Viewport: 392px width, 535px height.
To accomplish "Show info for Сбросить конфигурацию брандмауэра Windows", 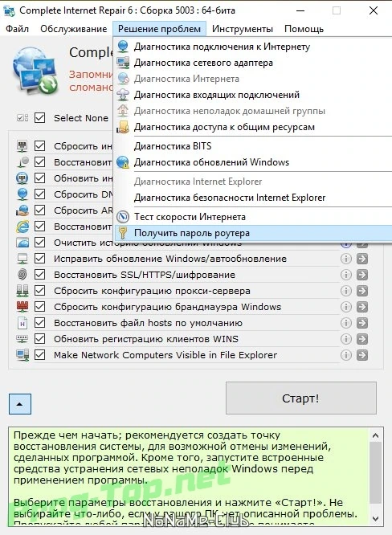I will [x=346, y=307].
